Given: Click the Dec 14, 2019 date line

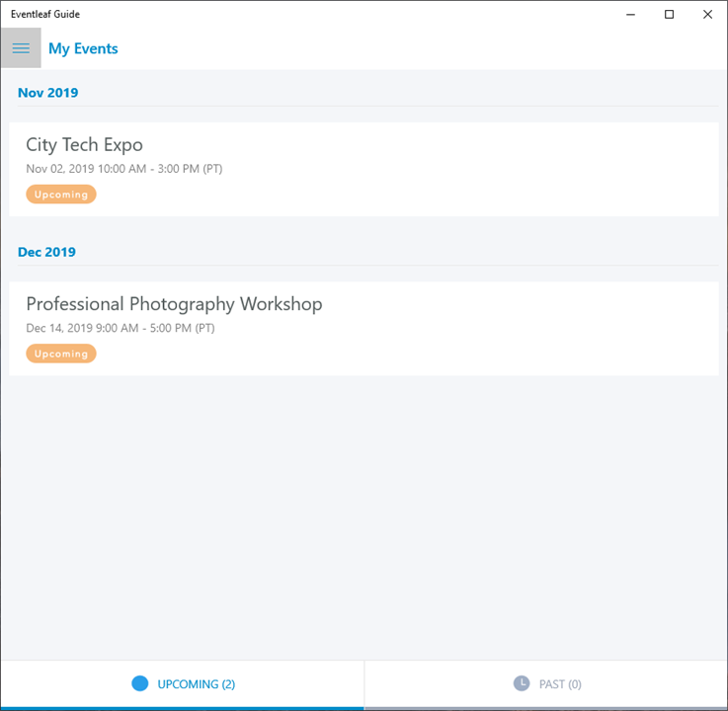Looking at the screenshot, I should (121, 328).
